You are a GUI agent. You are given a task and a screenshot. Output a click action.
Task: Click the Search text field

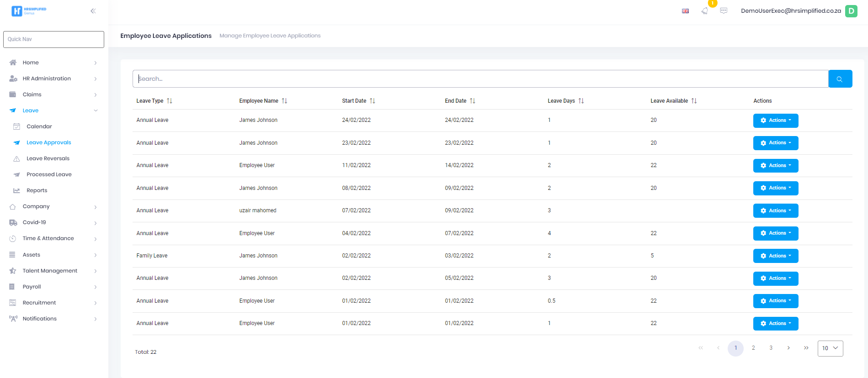[x=480, y=79]
